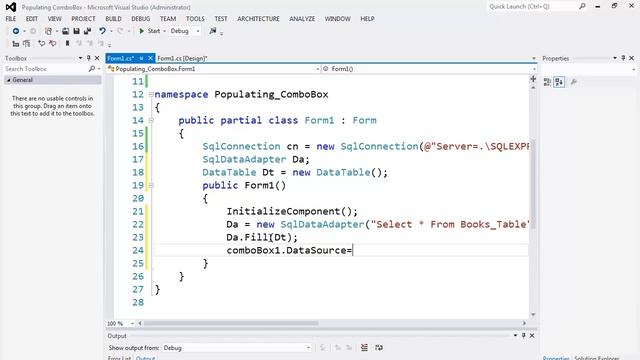Open the ARCHITECTURE menu
Screen dimensions: 640x360
click(x=258, y=19)
